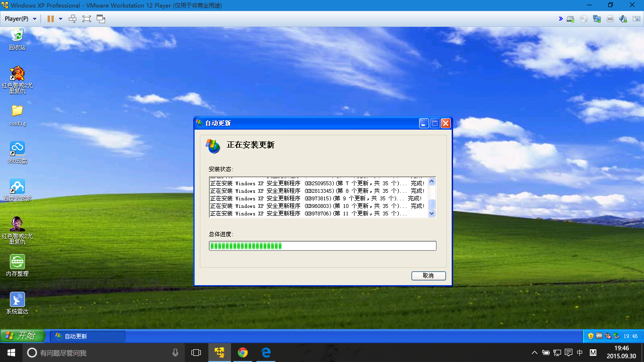Select the KB2813345 update line in status list
This screenshot has height=362, width=644.
pyautogui.click(x=317, y=191)
